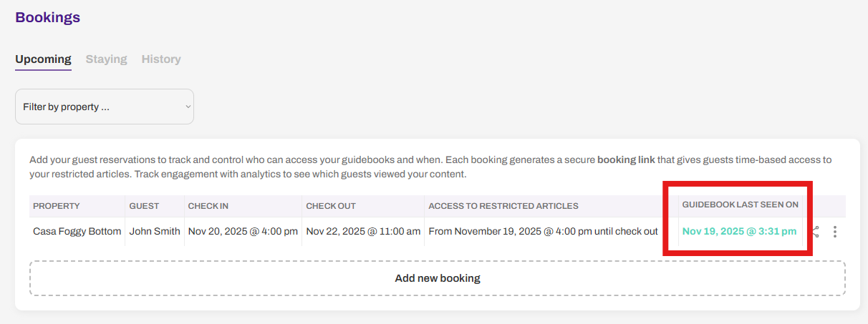
Task: Click the Access to Restricted Articles header
Action: pos(503,206)
